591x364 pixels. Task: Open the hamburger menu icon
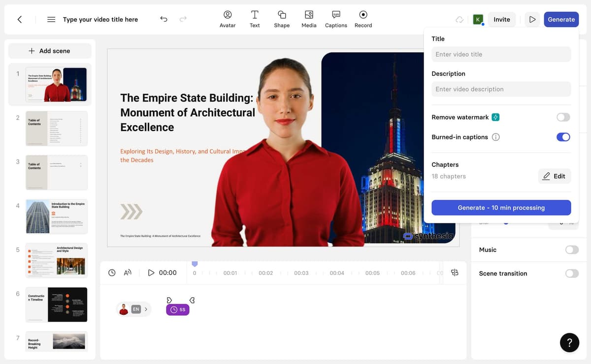(51, 19)
